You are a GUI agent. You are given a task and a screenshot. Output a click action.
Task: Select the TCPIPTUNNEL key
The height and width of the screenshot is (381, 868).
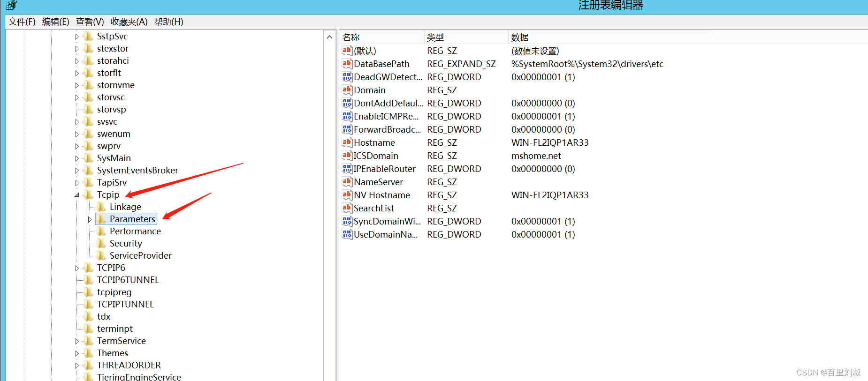click(125, 304)
